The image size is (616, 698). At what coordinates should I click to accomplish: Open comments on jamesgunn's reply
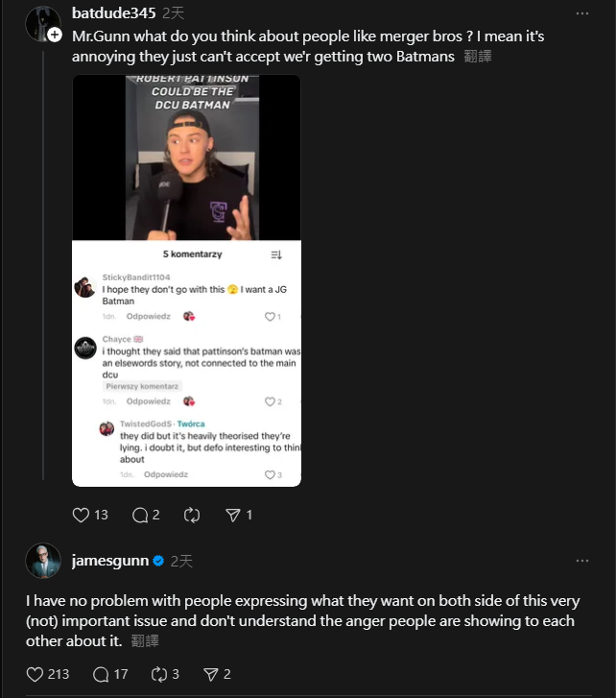101,674
